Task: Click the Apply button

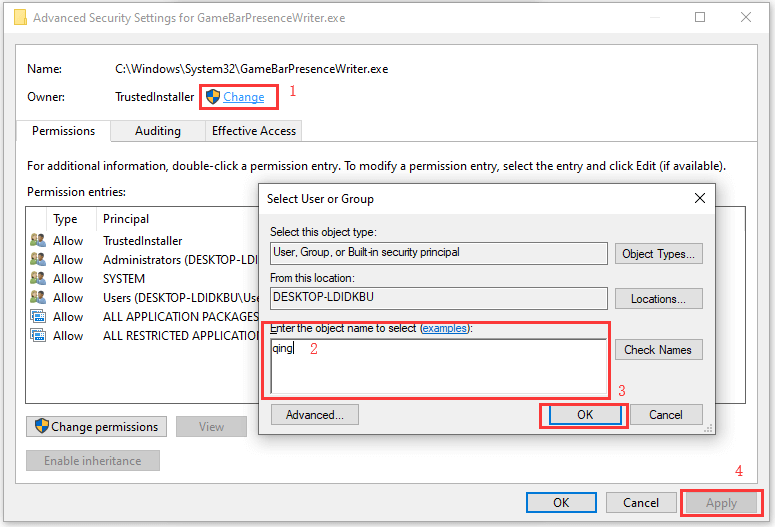Action: pos(721,503)
